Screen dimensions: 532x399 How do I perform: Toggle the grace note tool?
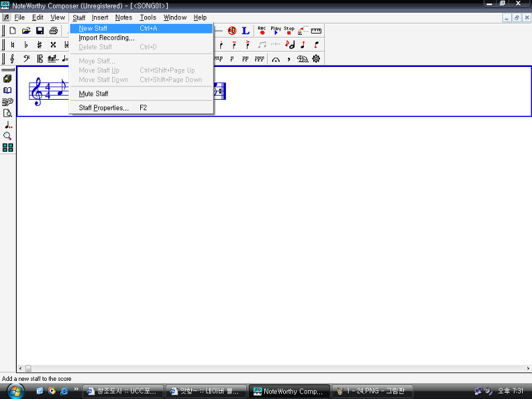(x=289, y=45)
